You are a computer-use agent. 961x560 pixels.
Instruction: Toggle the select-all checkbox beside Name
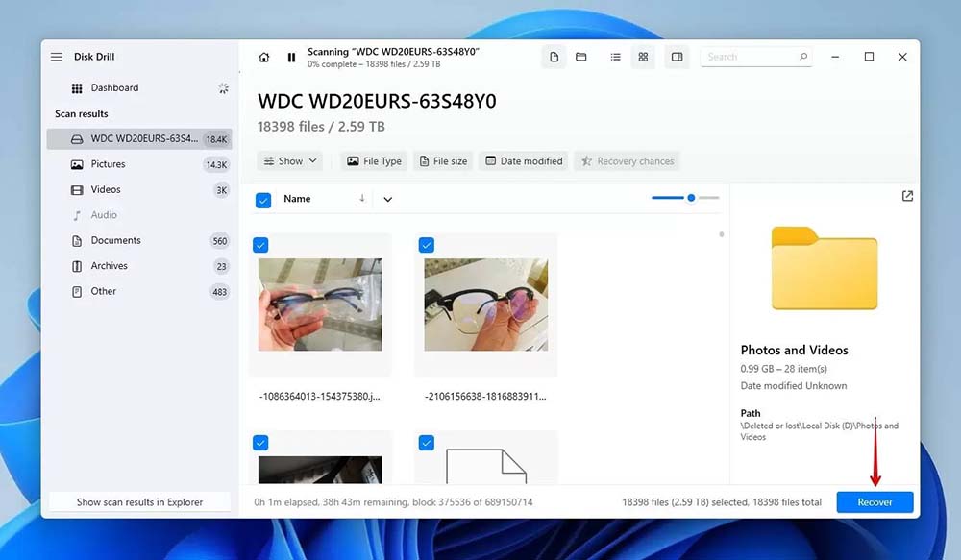[x=263, y=200]
